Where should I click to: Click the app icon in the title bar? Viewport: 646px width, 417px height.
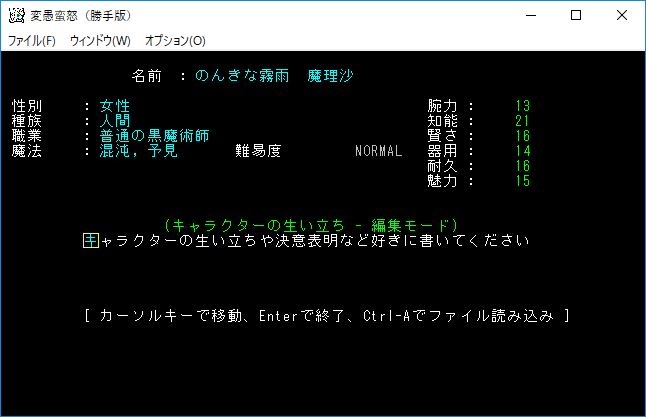tap(15, 15)
